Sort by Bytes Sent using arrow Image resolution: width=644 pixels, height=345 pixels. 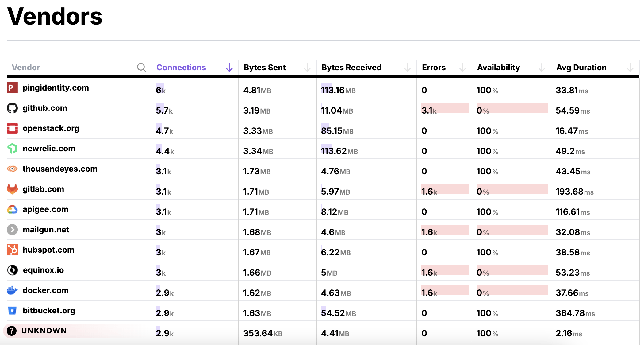307,68
